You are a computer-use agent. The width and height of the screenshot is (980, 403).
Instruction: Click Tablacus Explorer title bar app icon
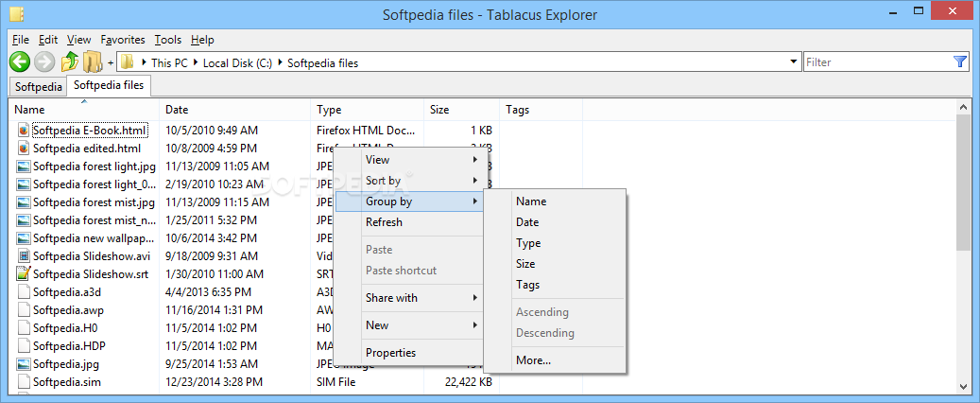[x=17, y=14]
